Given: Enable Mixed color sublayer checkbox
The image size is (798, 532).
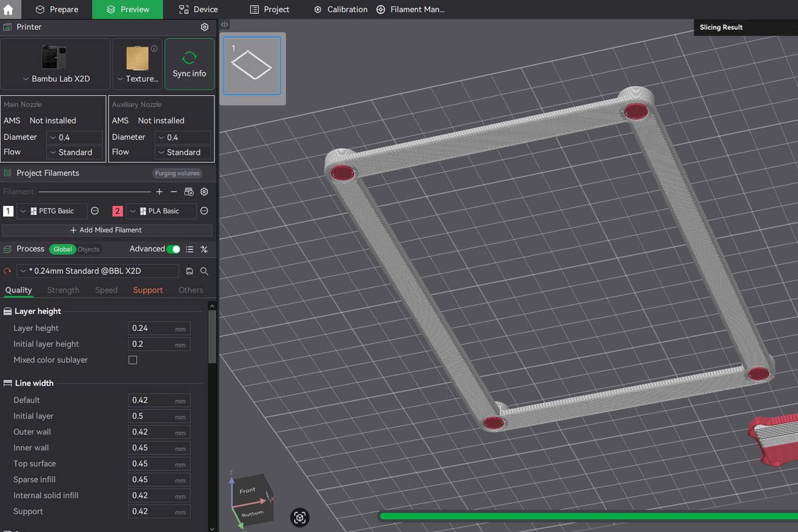Looking at the screenshot, I should pos(133,360).
